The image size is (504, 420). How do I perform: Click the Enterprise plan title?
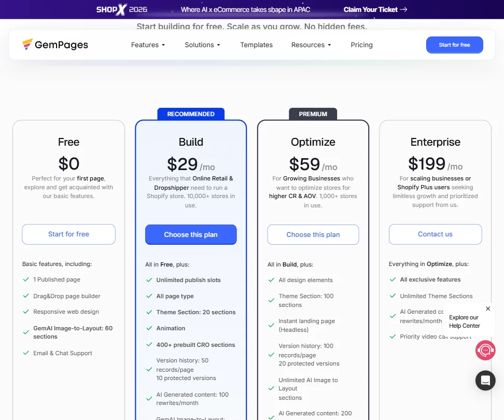(x=435, y=142)
